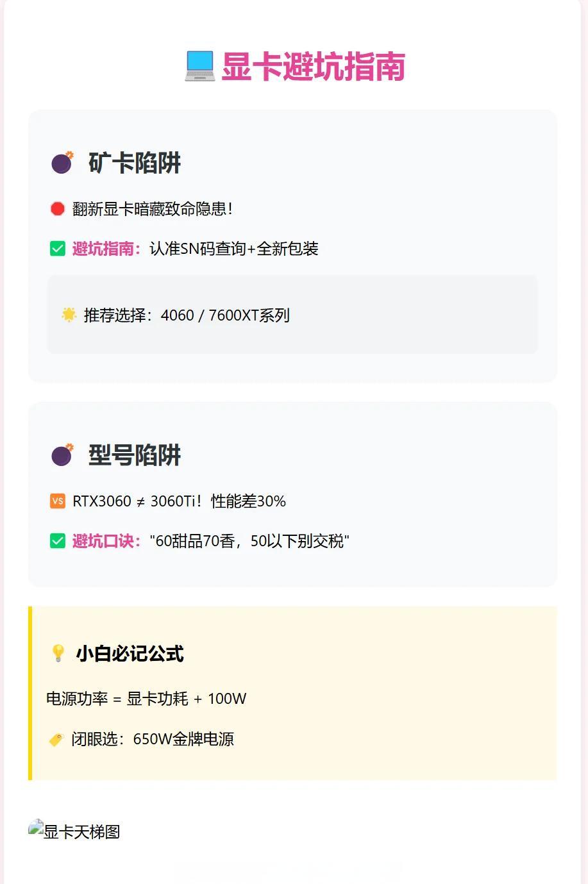
Task: Click the bomb icon next to 型号陷阱
Action: (62, 455)
